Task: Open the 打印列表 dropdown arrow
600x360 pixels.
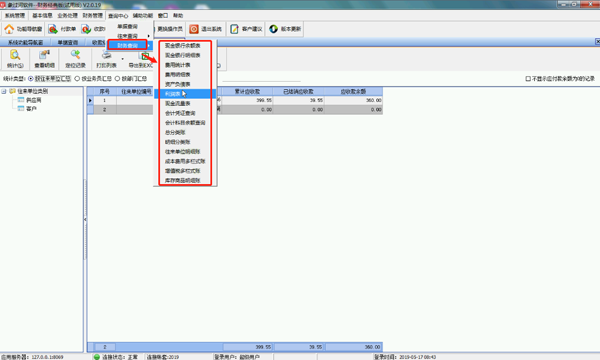Action: click(x=122, y=59)
